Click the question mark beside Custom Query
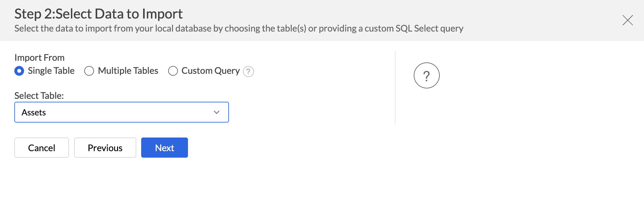644x223 pixels. coord(248,72)
